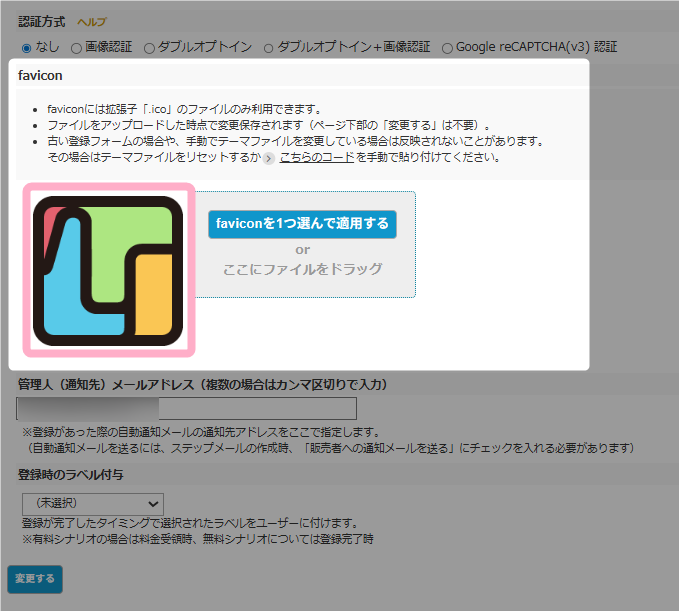Select the なし authentication radio button
This screenshot has width=679, height=611.
(26, 48)
